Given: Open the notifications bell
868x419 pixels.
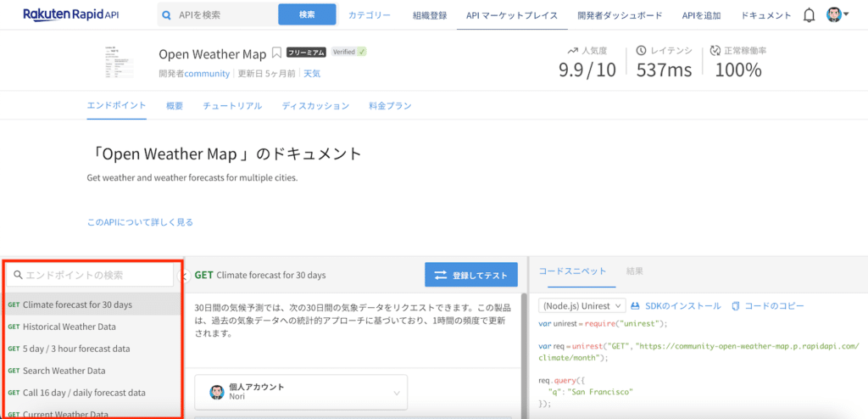Looking at the screenshot, I should click(x=809, y=15).
